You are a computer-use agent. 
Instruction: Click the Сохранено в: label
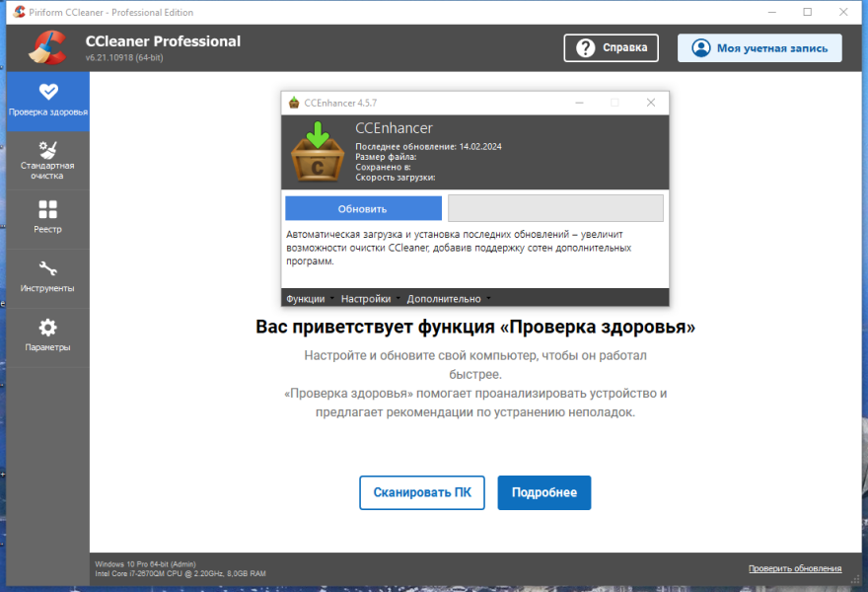[383, 167]
